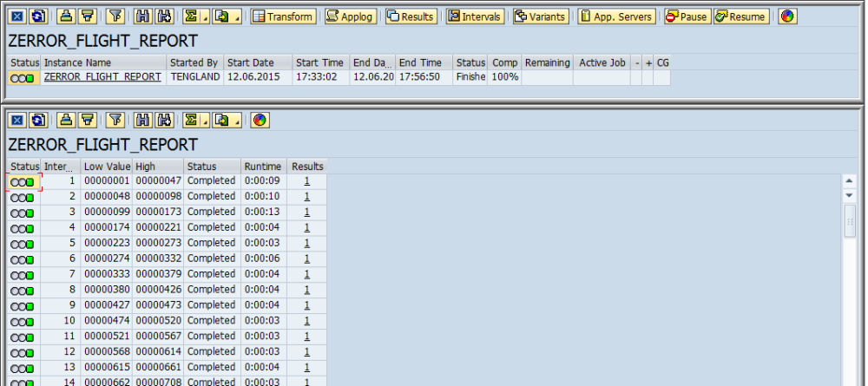The height and width of the screenshot is (386, 868).
Task: Click the intervals list scrollbar thumb
Action: 850,221
